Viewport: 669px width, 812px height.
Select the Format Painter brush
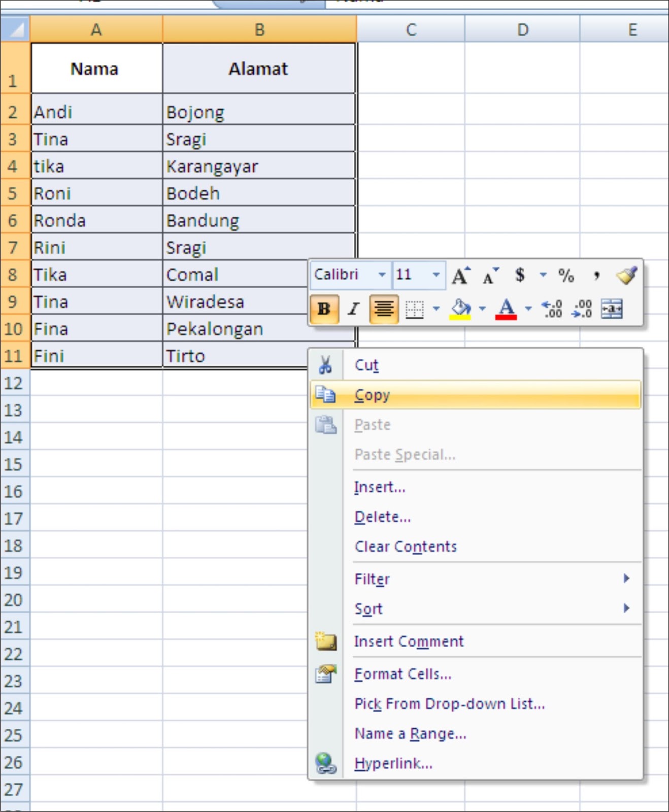click(x=626, y=275)
